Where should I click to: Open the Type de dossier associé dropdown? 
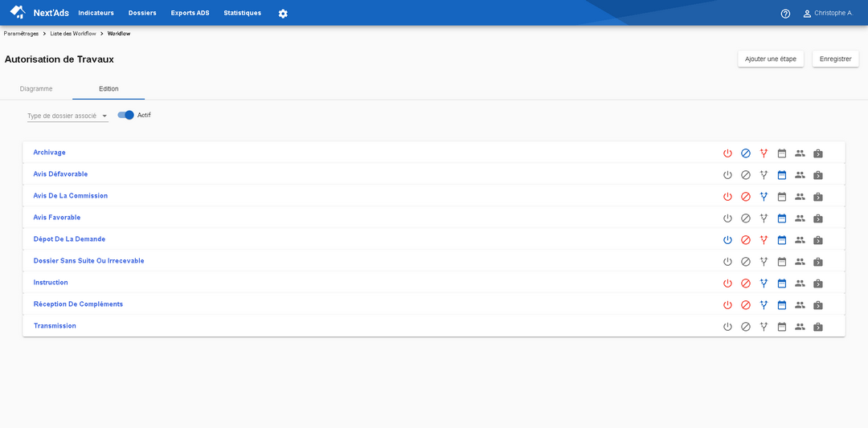[68, 116]
